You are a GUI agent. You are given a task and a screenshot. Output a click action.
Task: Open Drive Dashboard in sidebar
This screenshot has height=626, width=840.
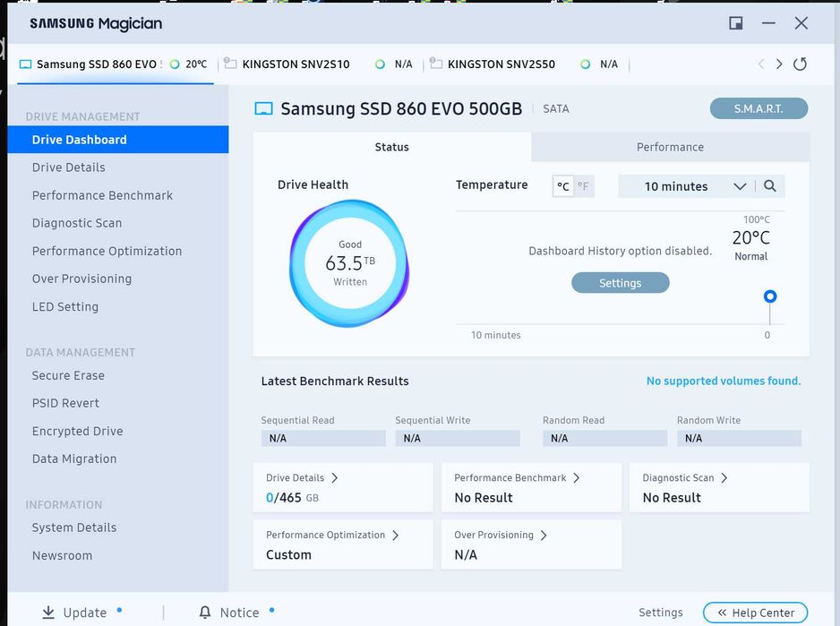tap(118, 140)
